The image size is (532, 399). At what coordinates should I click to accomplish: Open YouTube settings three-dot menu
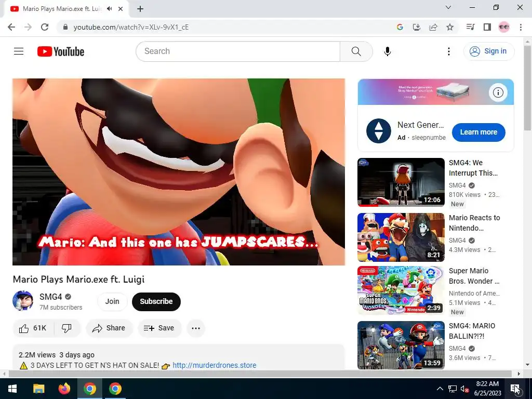point(448,51)
